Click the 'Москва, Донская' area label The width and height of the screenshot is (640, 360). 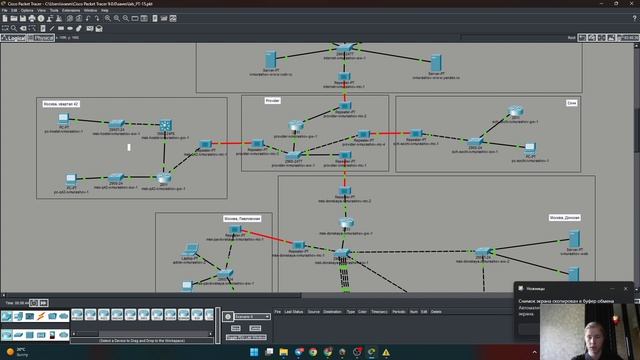(x=564, y=218)
